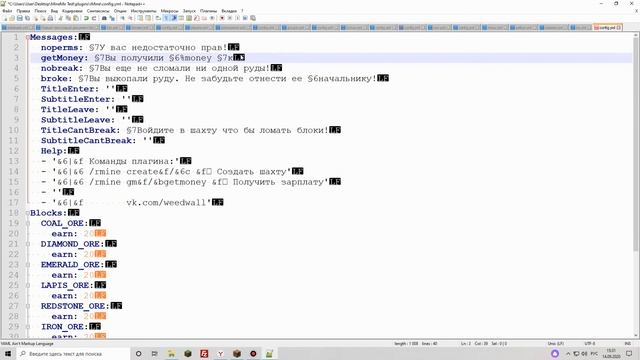Collapse the IRON_ORE fold marker
This screenshot has width=640, height=360.
pyautogui.click(x=28, y=327)
